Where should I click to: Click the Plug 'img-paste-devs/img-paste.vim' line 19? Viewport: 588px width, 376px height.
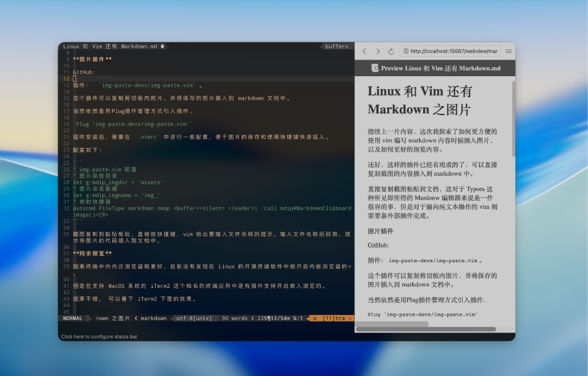tap(132, 124)
